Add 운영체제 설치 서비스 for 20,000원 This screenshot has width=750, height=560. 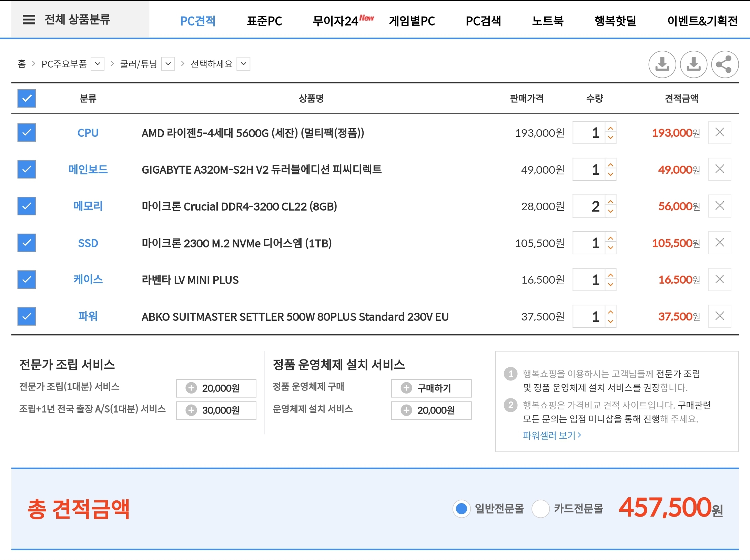431,410
